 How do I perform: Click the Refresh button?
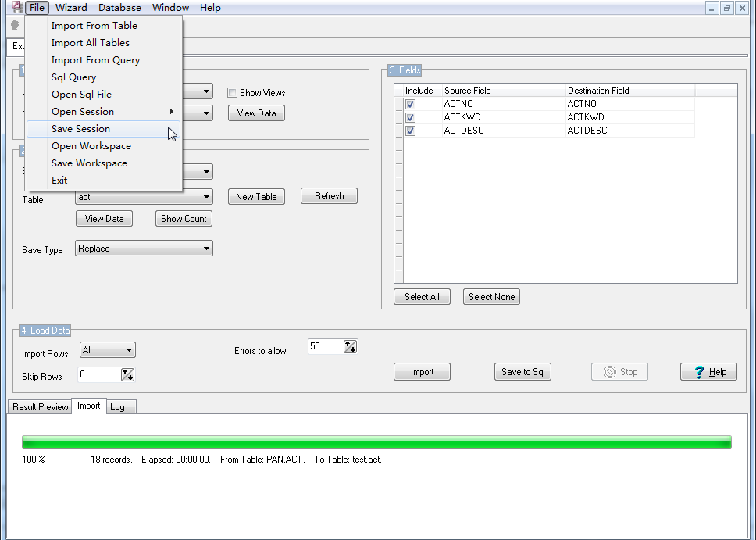330,196
